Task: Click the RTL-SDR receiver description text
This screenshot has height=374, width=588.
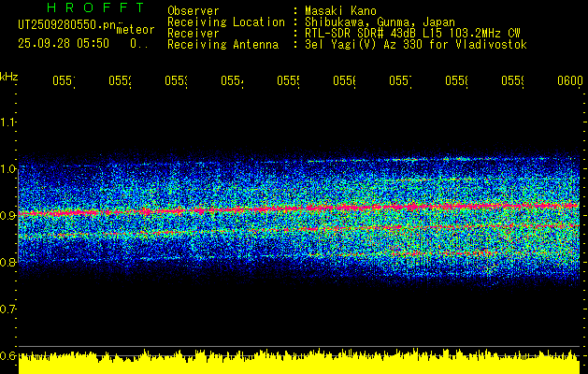Action: (412, 34)
